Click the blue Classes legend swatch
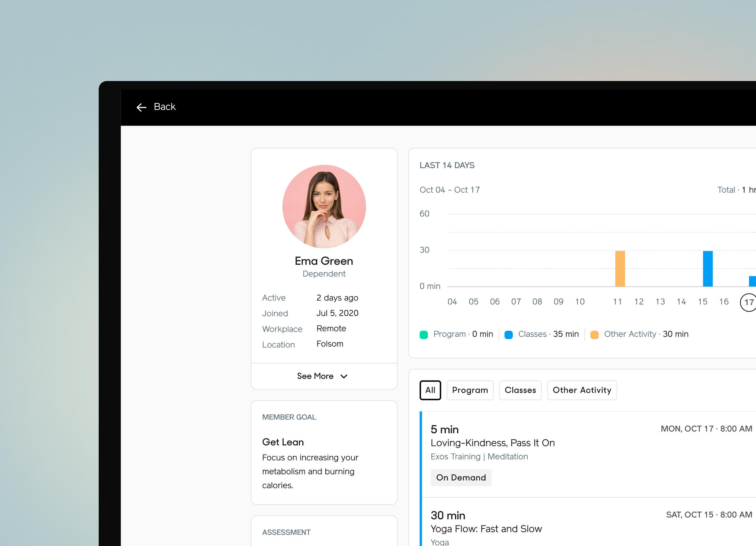 509,335
